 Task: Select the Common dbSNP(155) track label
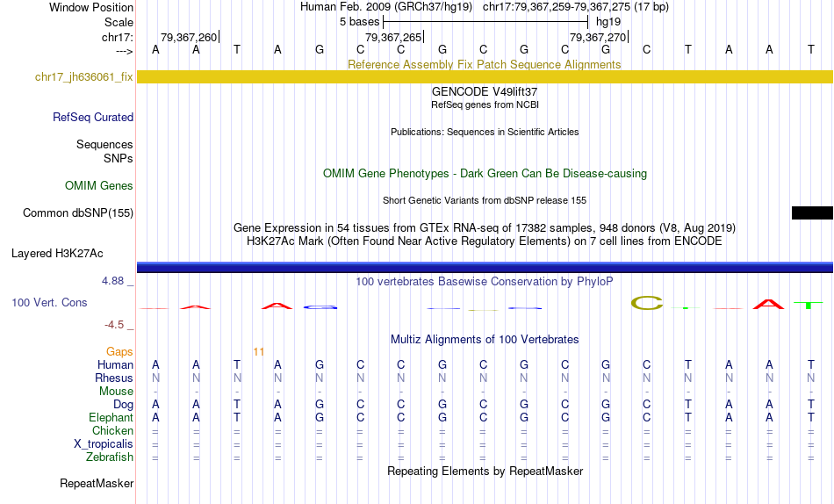pos(78,212)
